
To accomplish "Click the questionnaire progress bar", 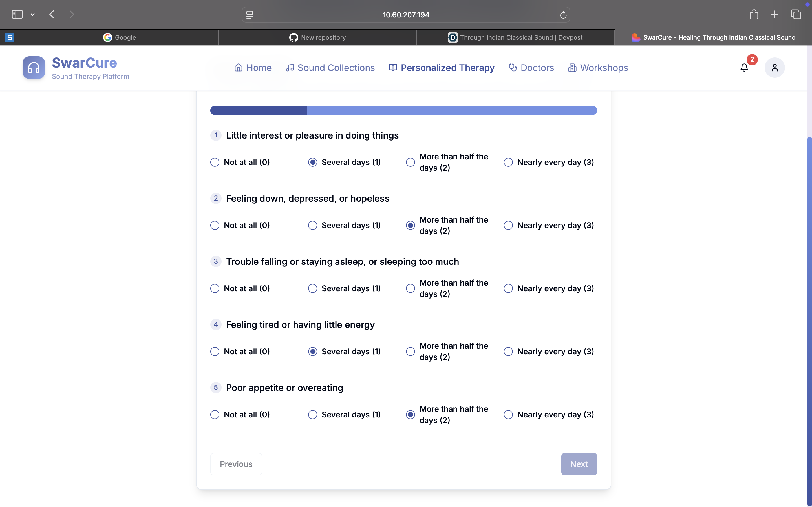I will click(x=403, y=110).
